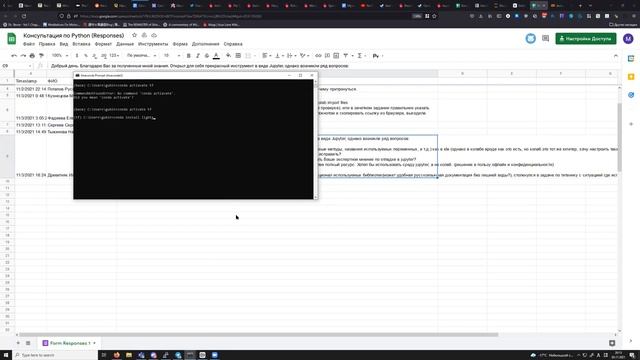Format the cell as percent
This screenshot has width=640, height=360.
[x=86, y=56]
